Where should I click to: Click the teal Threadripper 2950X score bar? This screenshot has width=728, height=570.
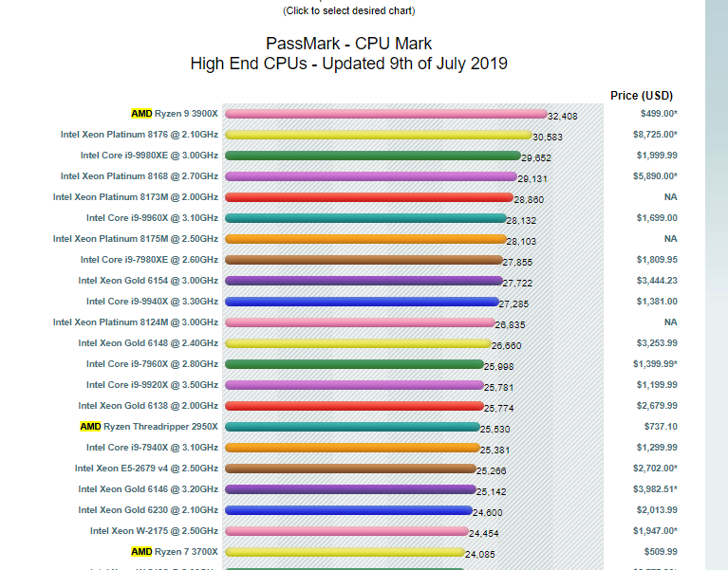coord(352,427)
